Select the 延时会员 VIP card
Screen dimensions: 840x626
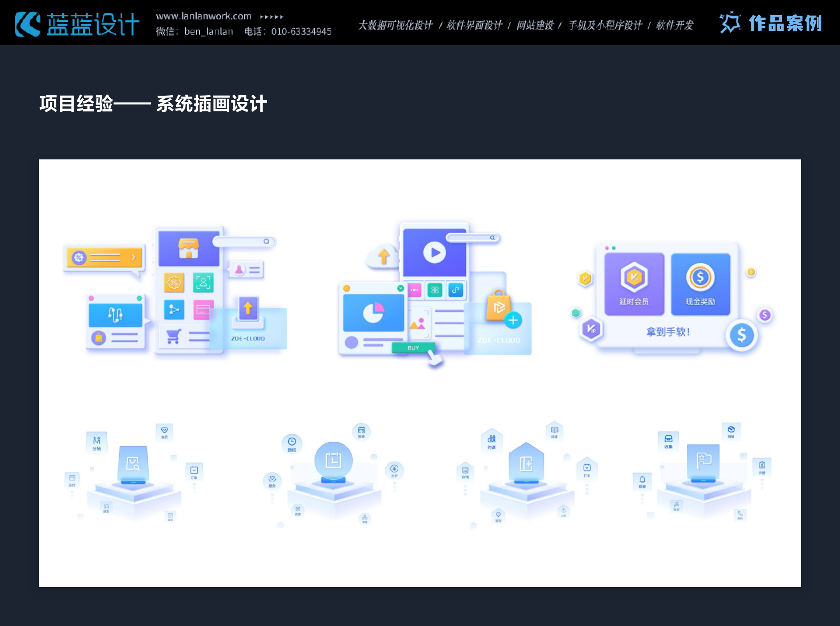coord(634,284)
